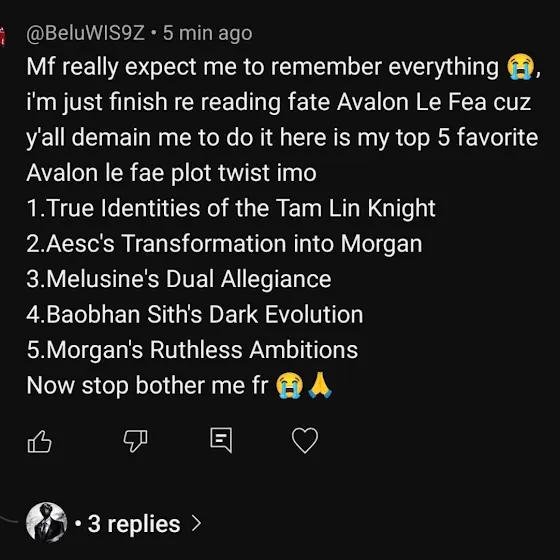Dislike the comment with thumbs down icon
Screen dimensions: 560x560
(x=135, y=441)
